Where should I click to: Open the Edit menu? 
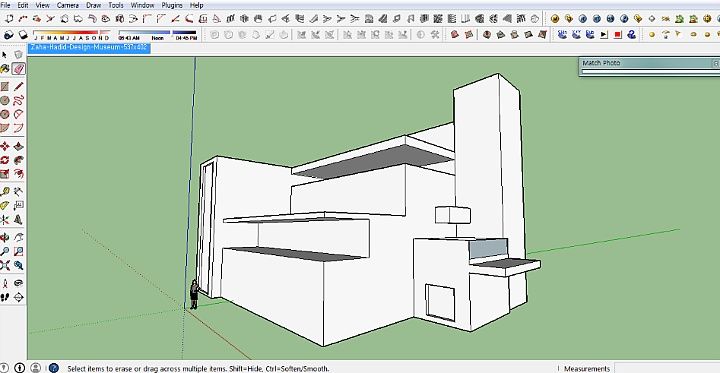pos(22,5)
